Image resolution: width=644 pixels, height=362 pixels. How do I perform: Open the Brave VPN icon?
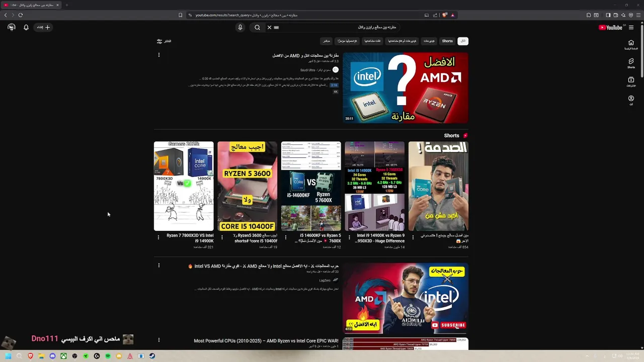pyautogui.click(x=631, y=15)
